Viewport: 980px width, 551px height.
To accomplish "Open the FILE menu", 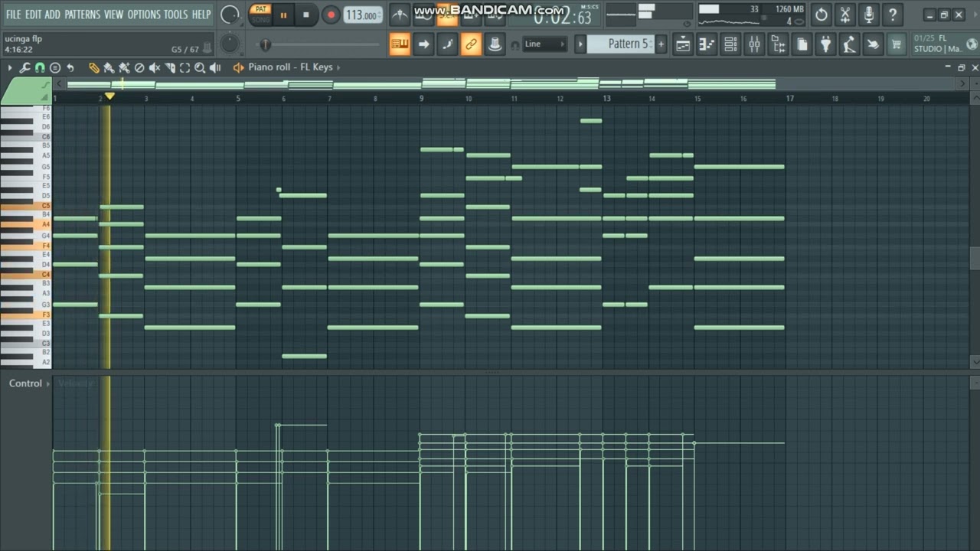I will tap(13, 15).
